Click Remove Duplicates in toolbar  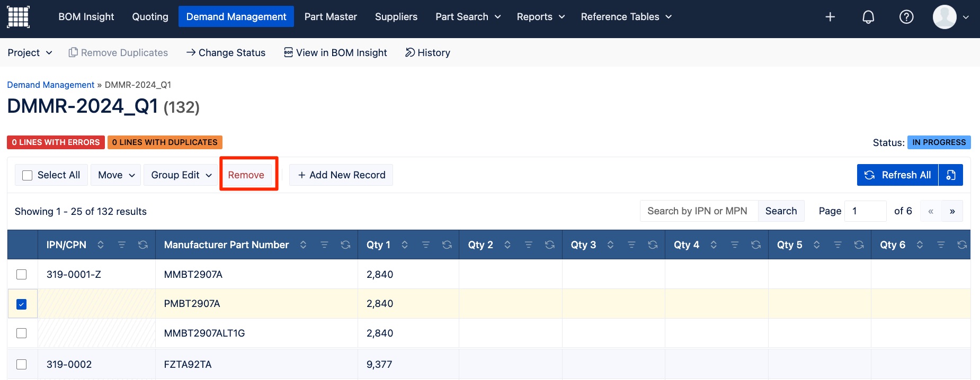(118, 52)
